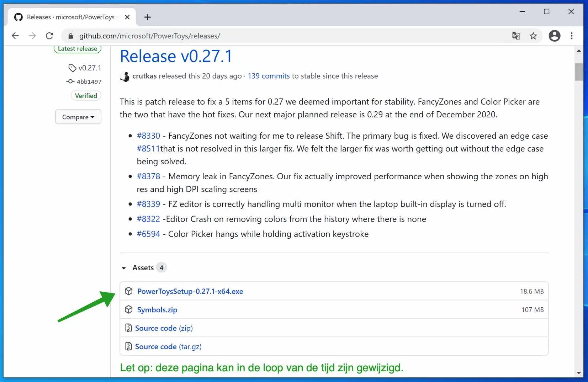Open the Compare dropdown
588x382 pixels.
pos(78,117)
